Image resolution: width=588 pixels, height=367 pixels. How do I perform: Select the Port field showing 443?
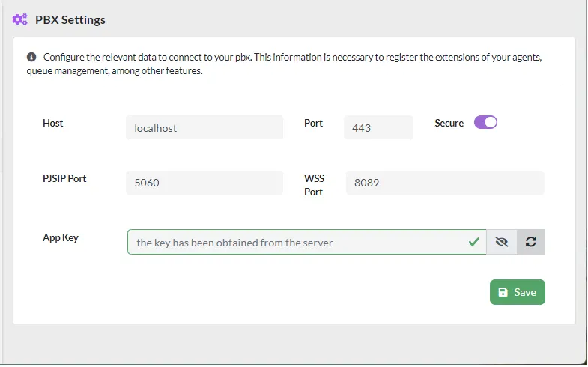click(x=378, y=127)
